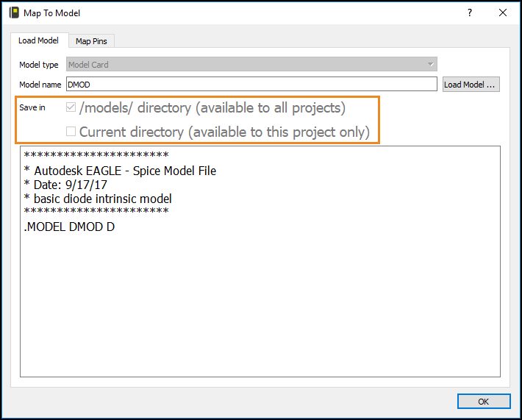Image resolution: width=522 pixels, height=420 pixels.
Task: Click the first asterisk line in model text
Action: tap(96, 156)
